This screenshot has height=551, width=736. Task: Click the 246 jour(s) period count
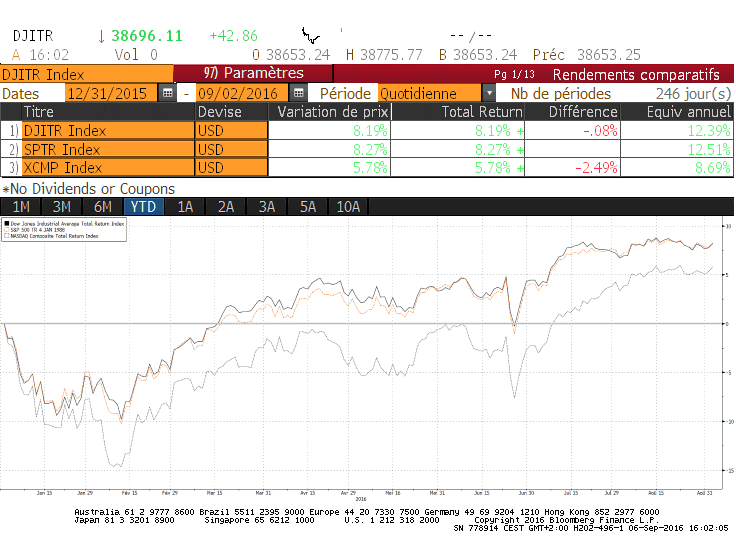click(693, 93)
